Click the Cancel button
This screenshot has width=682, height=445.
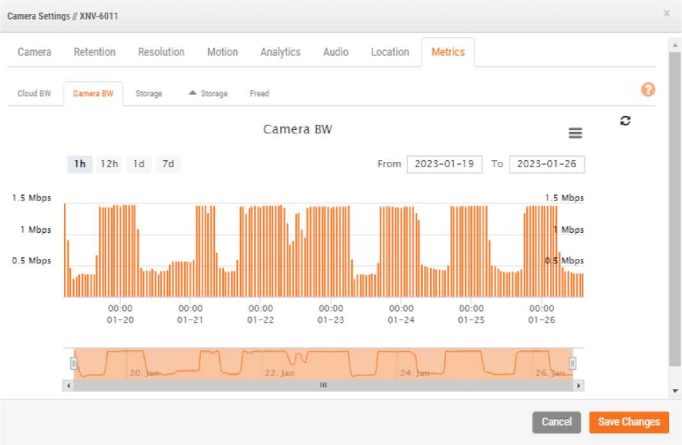pos(556,422)
